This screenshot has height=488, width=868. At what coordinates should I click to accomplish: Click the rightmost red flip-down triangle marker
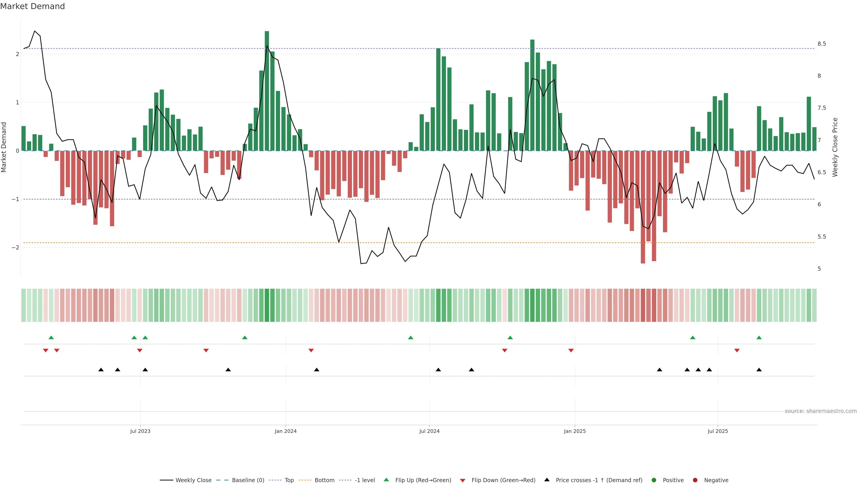pyautogui.click(x=737, y=351)
